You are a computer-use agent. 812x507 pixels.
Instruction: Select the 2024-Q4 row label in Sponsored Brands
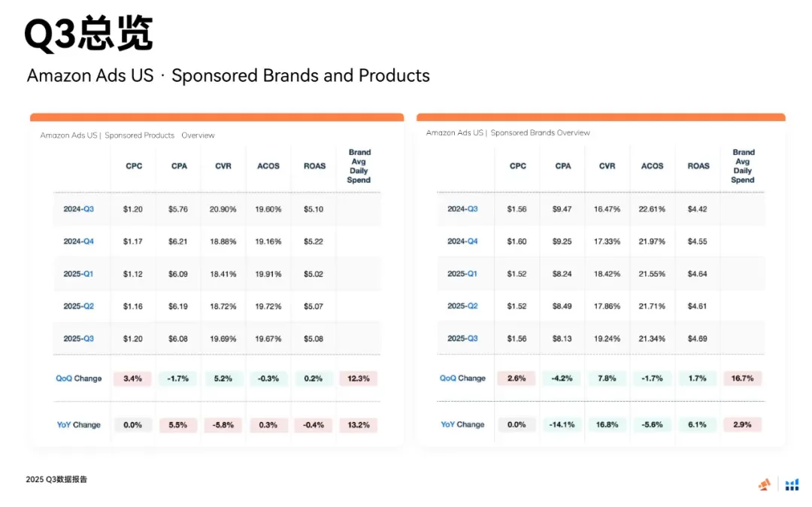462,241
